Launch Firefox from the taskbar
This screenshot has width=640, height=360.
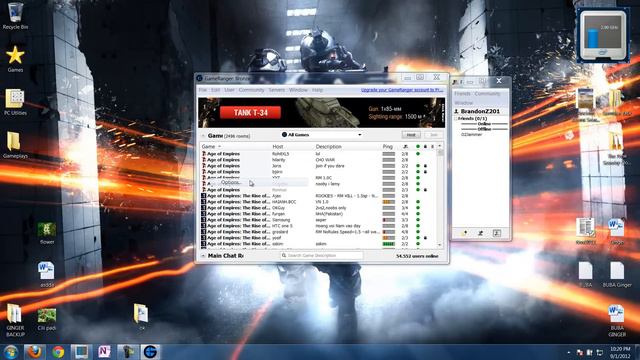click(34, 352)
